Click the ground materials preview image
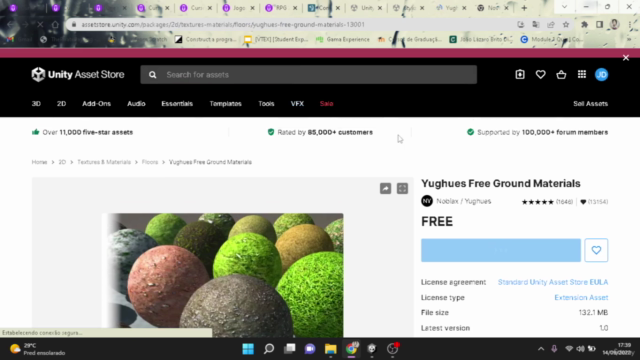Image resolution: width=640 pixels, height=360 pixels. click(x=223, y=275)
